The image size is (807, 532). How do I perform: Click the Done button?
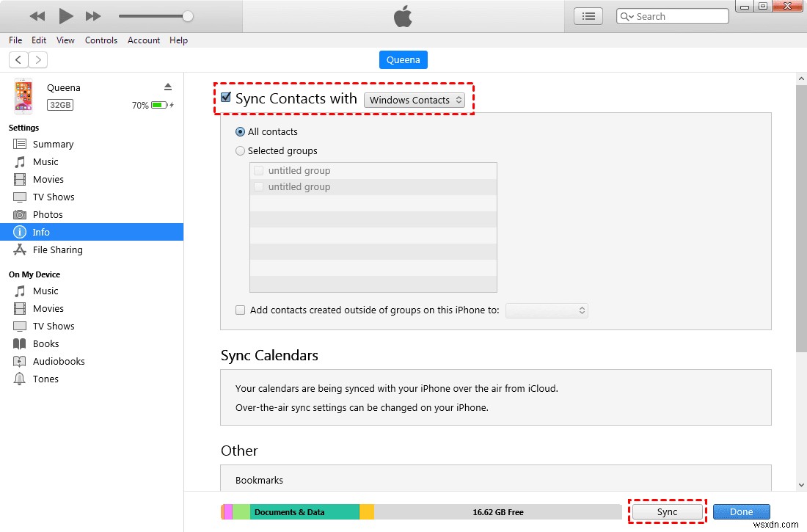(741, 511)
